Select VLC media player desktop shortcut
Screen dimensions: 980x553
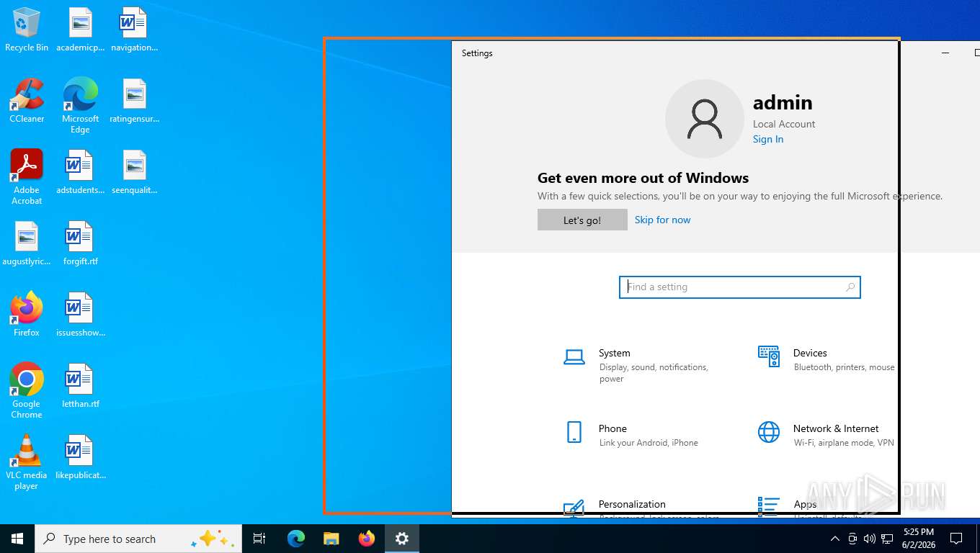coord(27,462)
